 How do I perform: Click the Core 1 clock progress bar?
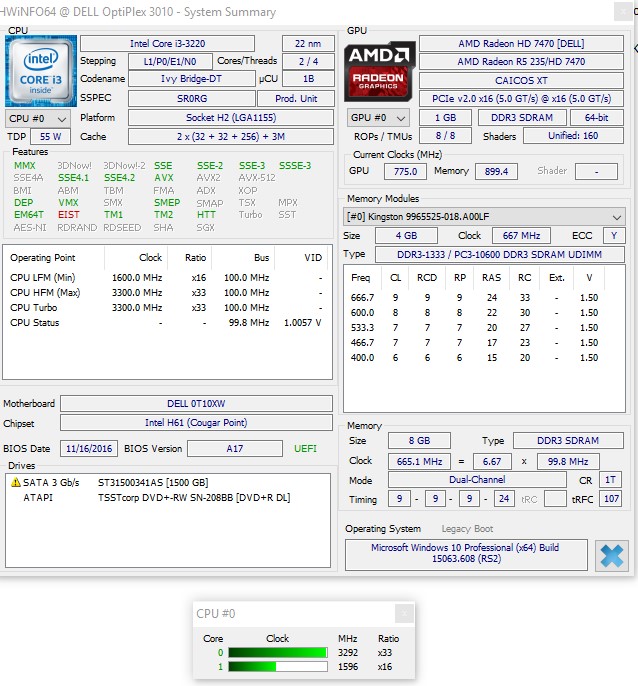tap(277, 666)
